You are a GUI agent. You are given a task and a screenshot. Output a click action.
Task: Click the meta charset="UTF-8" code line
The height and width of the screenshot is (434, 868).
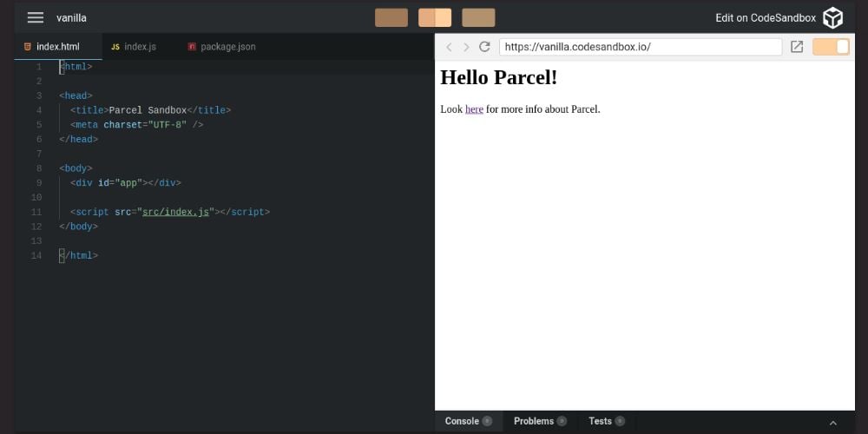tap(137, 124)
